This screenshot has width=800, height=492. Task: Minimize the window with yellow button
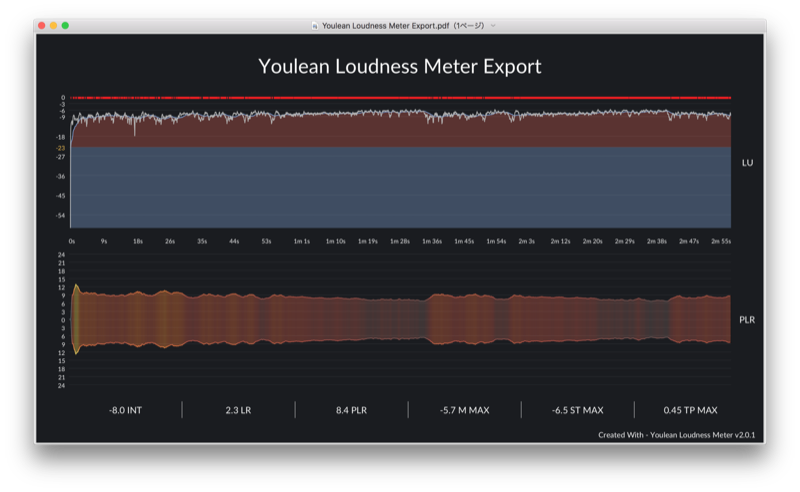tap(54, 26)
